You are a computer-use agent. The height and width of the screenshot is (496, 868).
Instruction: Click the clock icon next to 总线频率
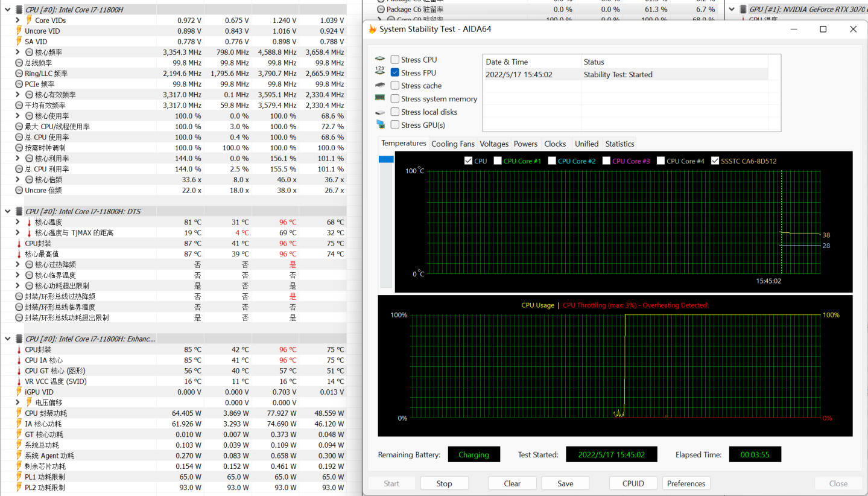point(19,63)
